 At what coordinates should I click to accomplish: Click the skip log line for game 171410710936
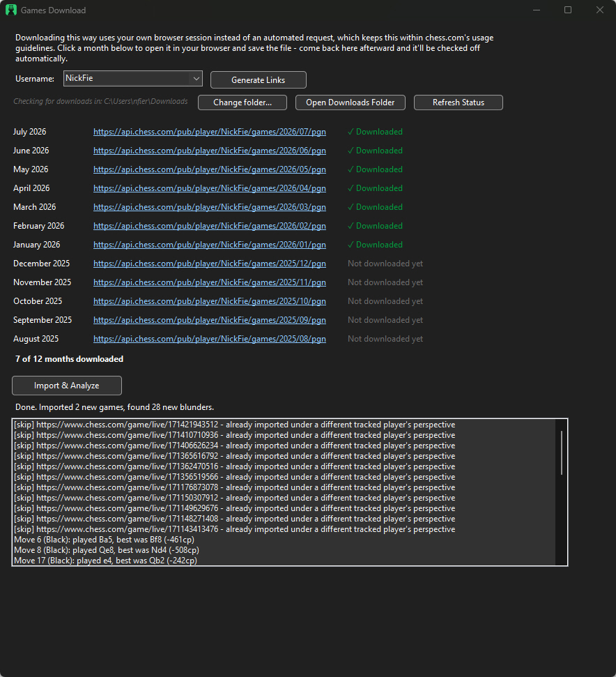pos(235,435)
